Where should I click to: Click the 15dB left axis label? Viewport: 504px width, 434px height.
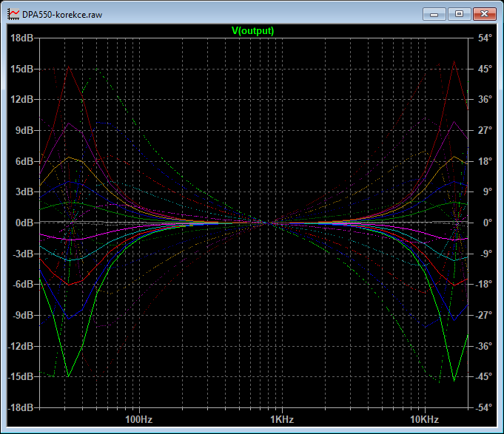pyautogui.click(x=22, y=69)
